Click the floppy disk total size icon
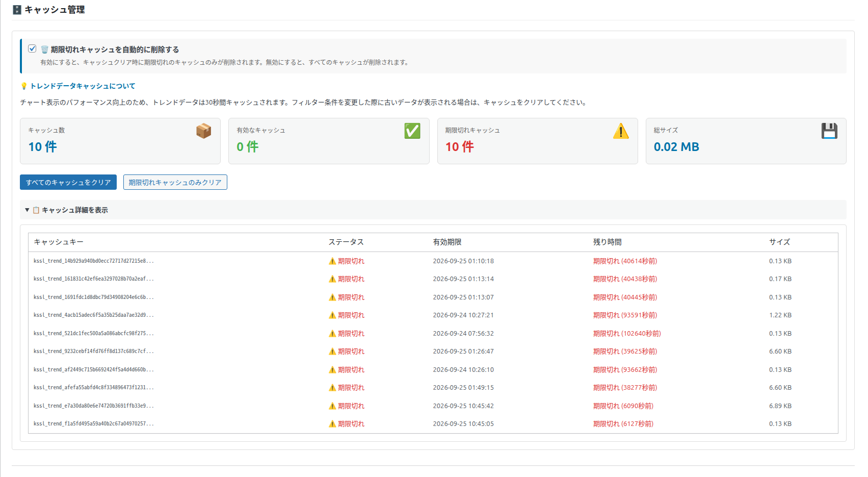This screenshot has width=868, height=477. point(829,131)
